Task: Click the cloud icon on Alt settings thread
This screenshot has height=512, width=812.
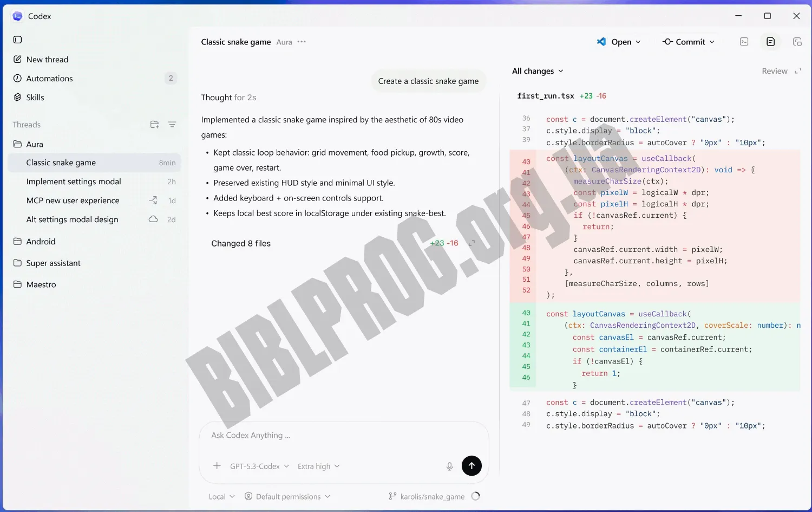Action: click(x=153, y=219)
